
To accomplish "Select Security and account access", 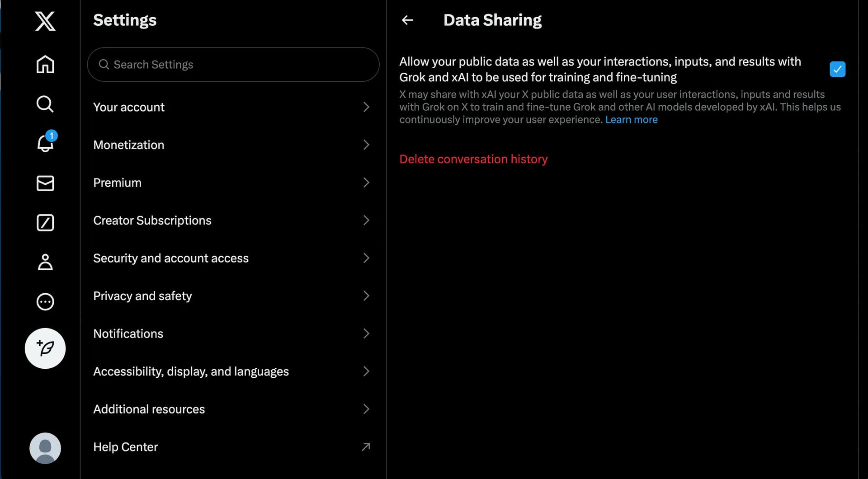I will 171,258.
